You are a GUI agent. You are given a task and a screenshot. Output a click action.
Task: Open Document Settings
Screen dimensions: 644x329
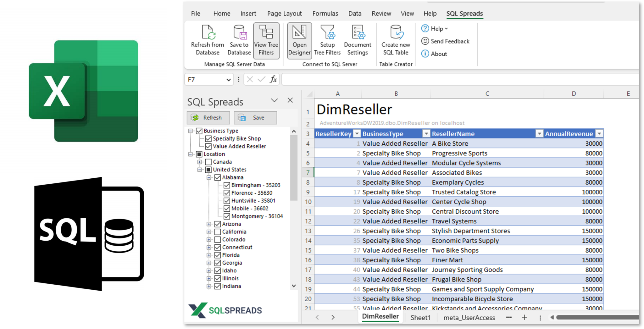tap(358, 40)
